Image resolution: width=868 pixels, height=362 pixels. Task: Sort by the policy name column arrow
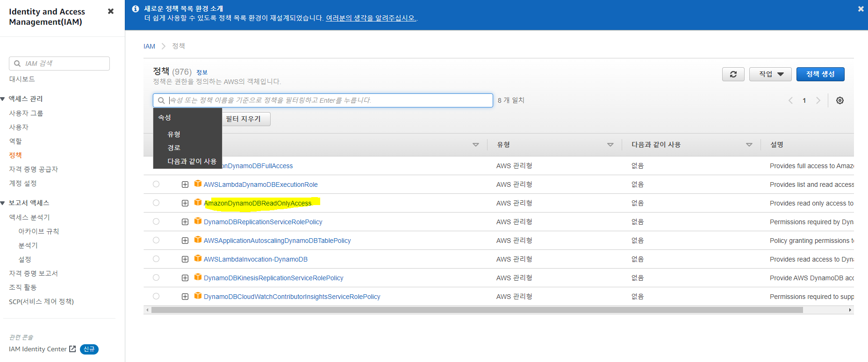point(476,145)
